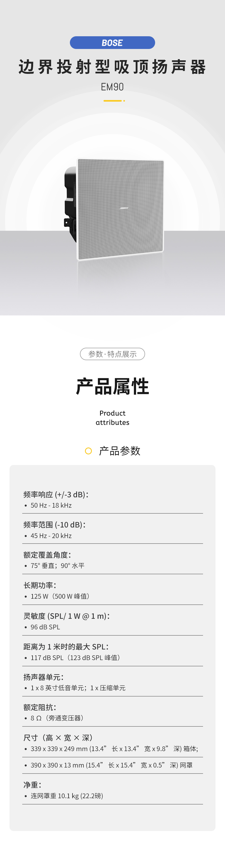Screen dimensions: 225x868
Task: Click the EM90 ceiling speaker product image
Action: click(114, 209)
